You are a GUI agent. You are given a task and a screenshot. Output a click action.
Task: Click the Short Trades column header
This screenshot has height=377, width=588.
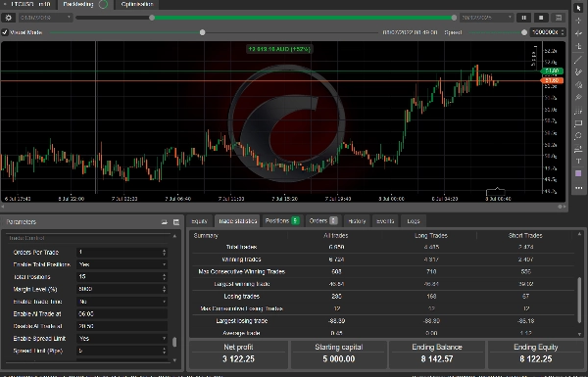point(525,236)
